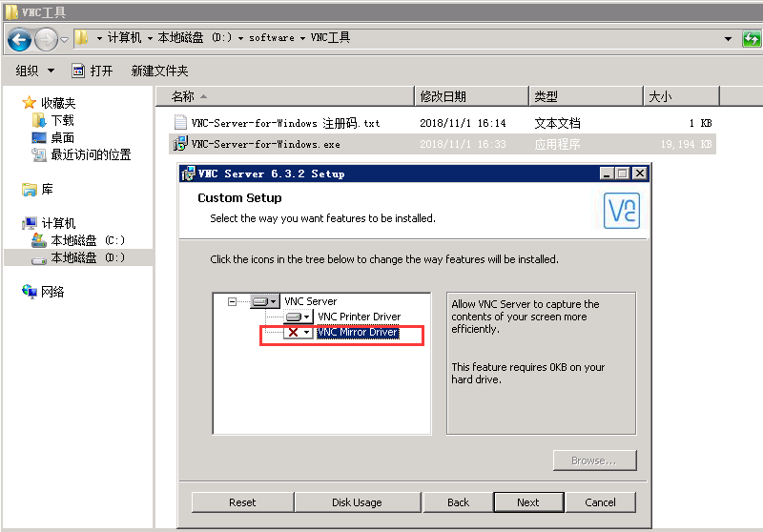Image resolution: width=763 pixels, height=532 pixels.
Task: Open VNC Mirror Driver red X dropdown
Action: coord(299,333)
